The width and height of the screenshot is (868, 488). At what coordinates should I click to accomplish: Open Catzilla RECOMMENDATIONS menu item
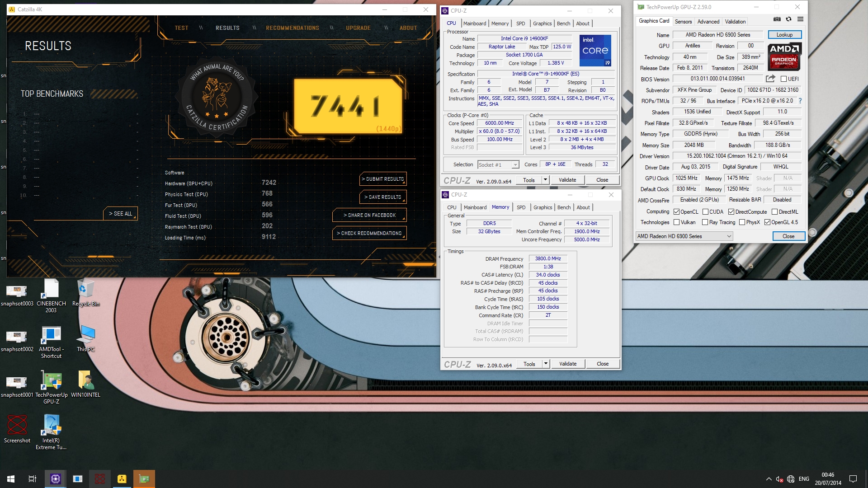coord(292,28)
